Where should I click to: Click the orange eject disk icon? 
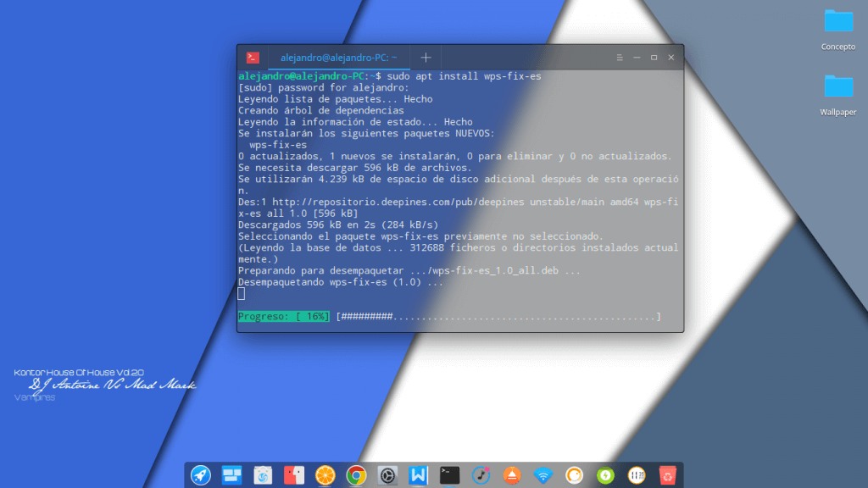[512, 475]
